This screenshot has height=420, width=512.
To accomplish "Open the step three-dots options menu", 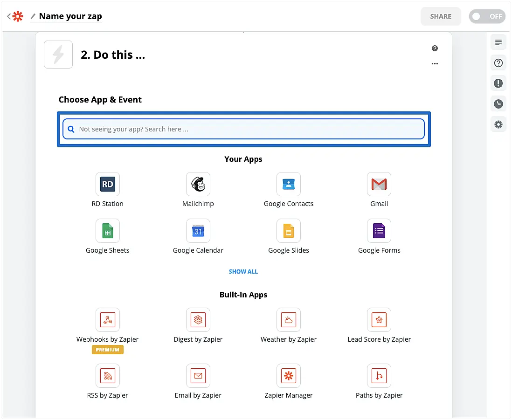I will point(435,64).
